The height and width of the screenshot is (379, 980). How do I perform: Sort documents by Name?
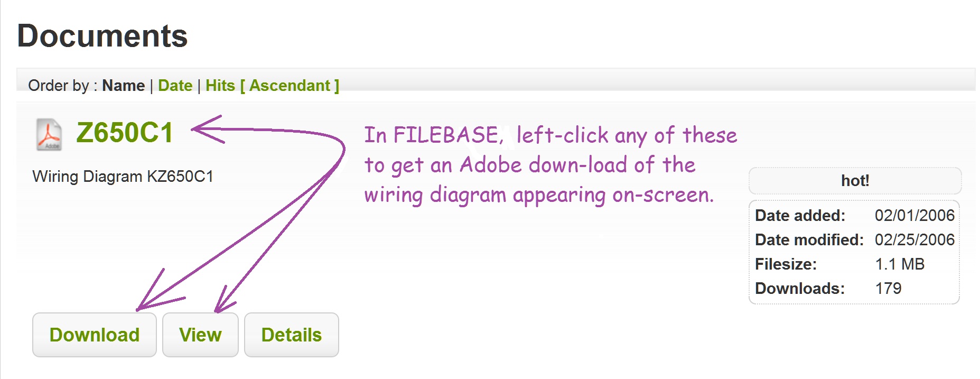point(123,86)
